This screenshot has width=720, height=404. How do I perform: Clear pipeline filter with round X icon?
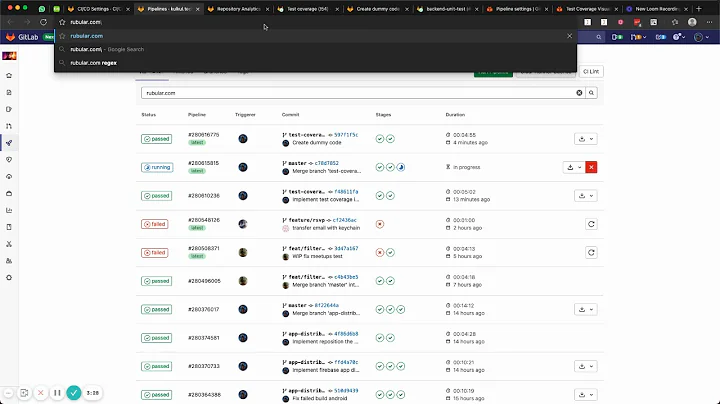pos(579,93)
